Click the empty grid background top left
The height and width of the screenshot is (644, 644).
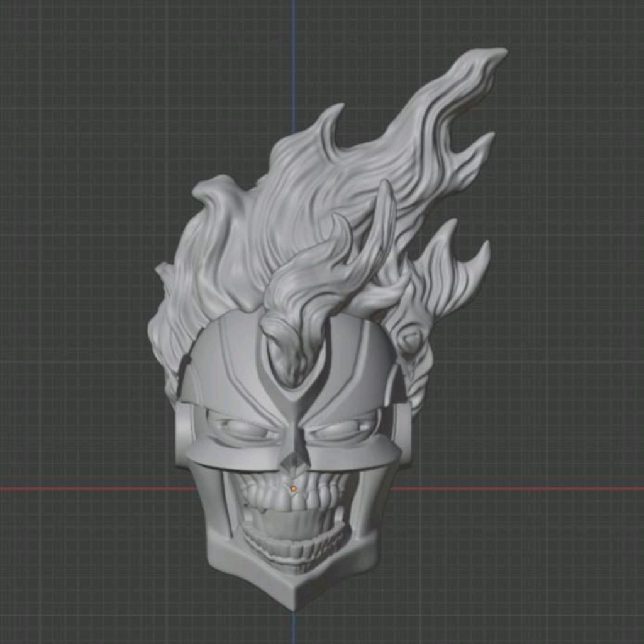coord(63,63)
